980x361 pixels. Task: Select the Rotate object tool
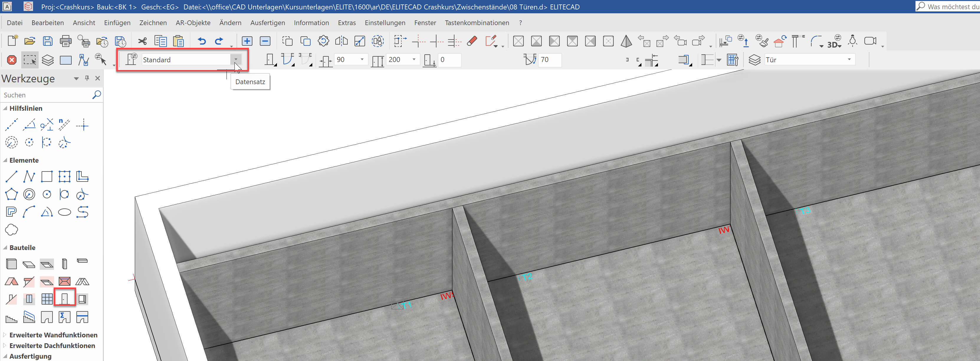pyautogui.click(x=323, y=41)
